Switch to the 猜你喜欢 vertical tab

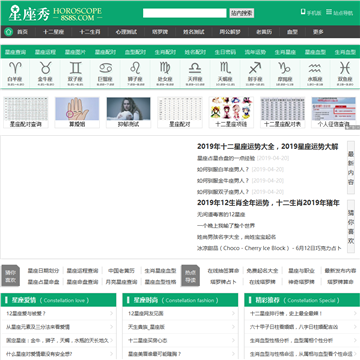351,227
